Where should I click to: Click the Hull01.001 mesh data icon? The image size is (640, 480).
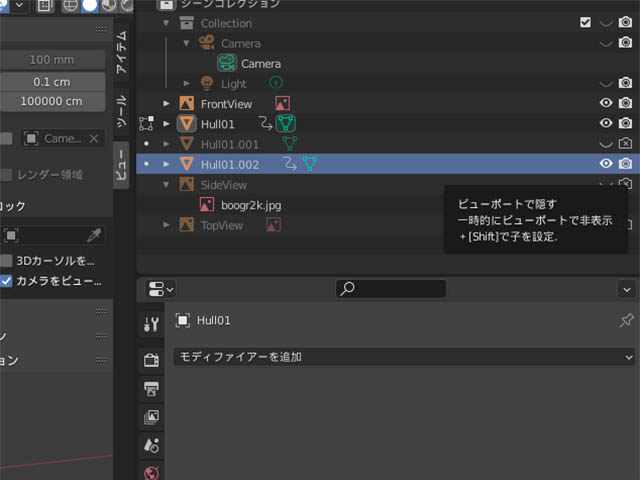(289, 143)
